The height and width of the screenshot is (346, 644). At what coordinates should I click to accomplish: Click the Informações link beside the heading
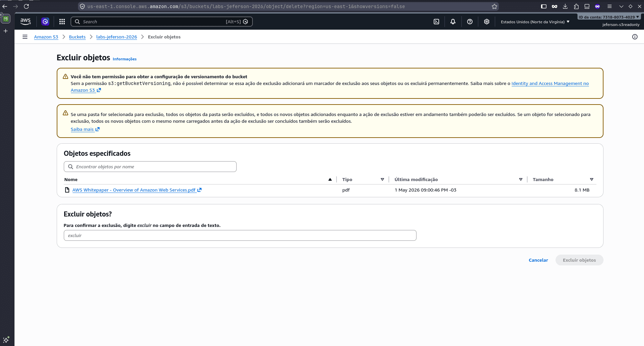[125, 59]
